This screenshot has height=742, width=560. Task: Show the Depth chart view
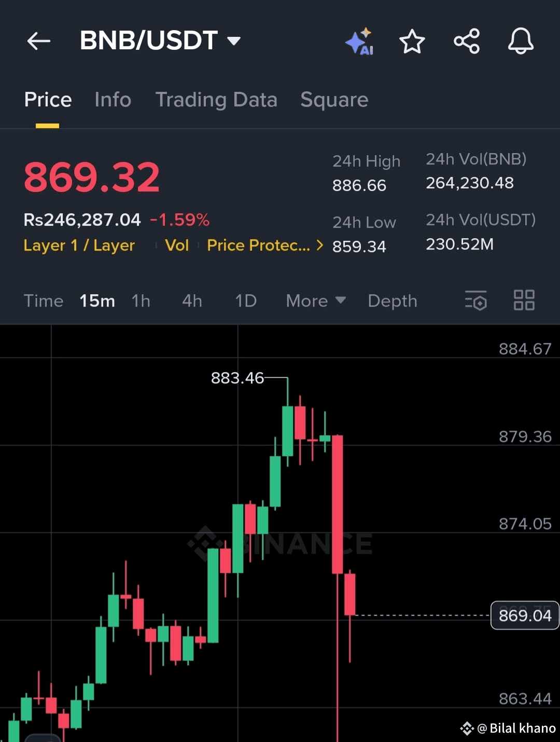point(393,301)
